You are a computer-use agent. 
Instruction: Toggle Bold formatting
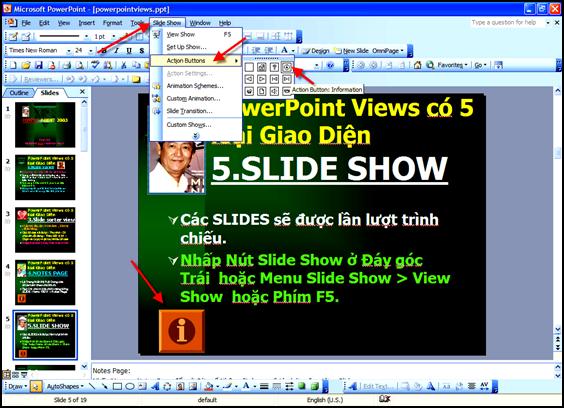(x=104, y=51)
